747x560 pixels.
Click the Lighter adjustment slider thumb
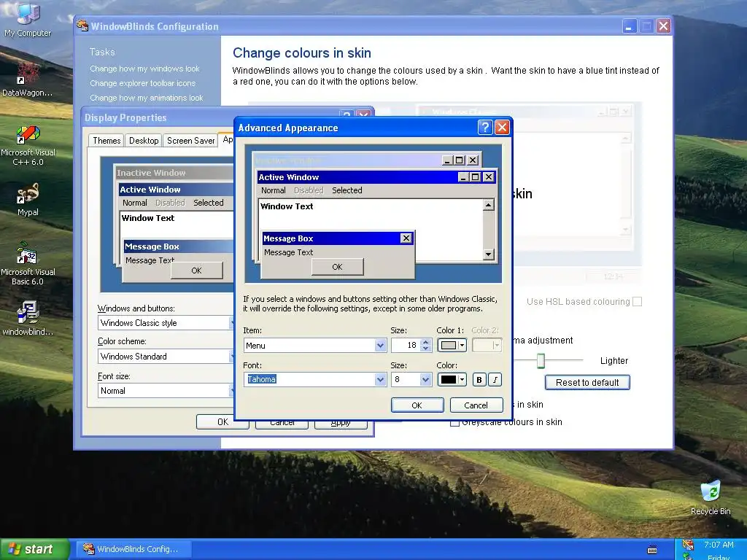coord(541,360)
